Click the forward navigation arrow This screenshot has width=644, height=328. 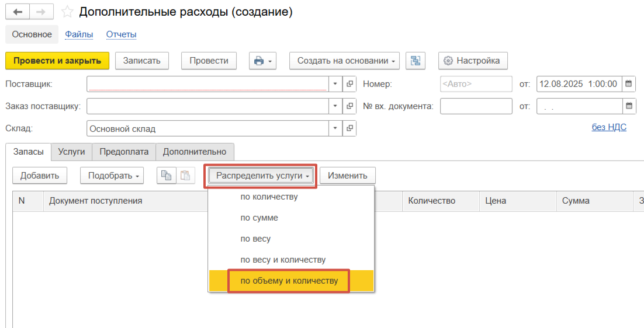coord(41,12)
